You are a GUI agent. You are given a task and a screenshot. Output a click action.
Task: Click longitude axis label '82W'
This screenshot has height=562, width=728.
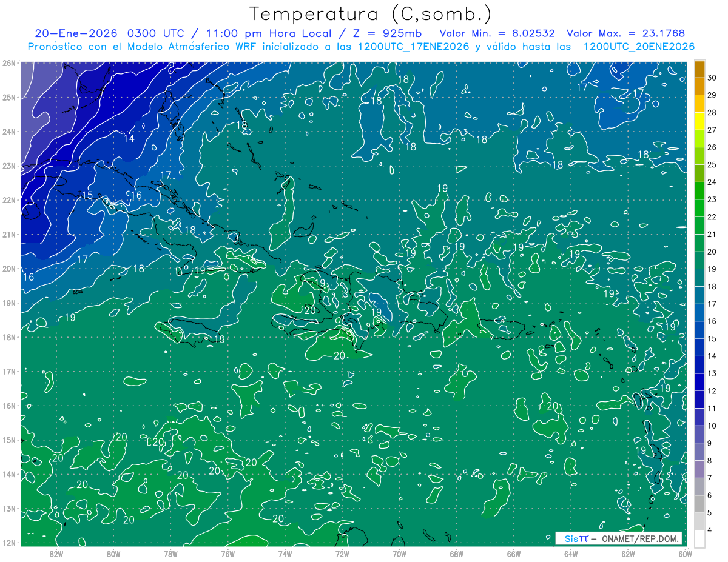(x=56, y=554)
